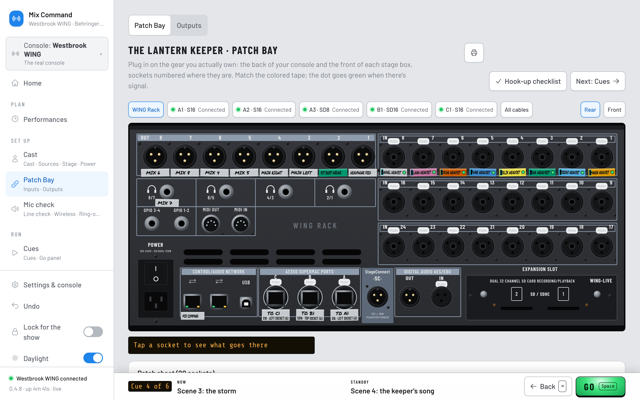Switch to Rear view
640x400 pixels.
590,109
